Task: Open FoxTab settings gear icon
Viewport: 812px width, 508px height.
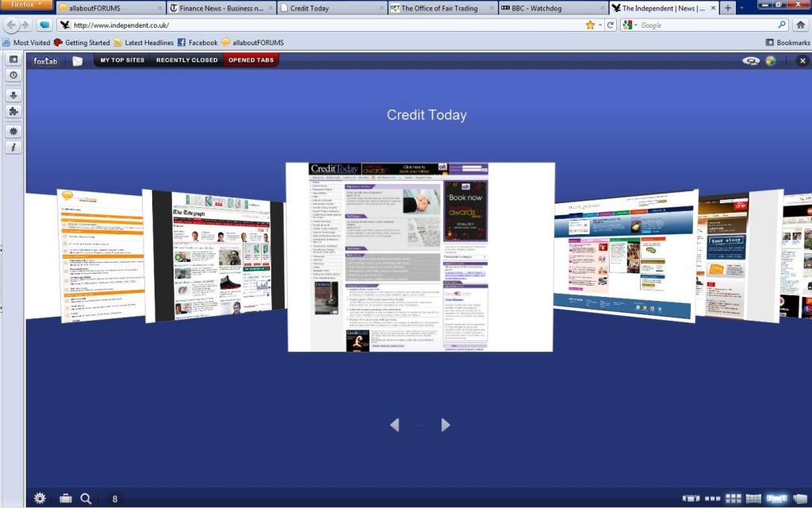Action: 40,498
